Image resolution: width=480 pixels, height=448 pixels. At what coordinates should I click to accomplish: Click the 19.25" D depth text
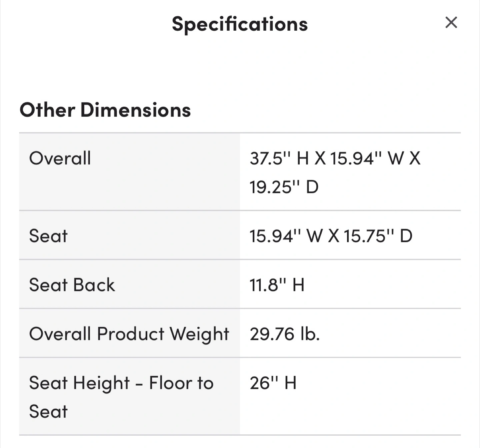284,187
